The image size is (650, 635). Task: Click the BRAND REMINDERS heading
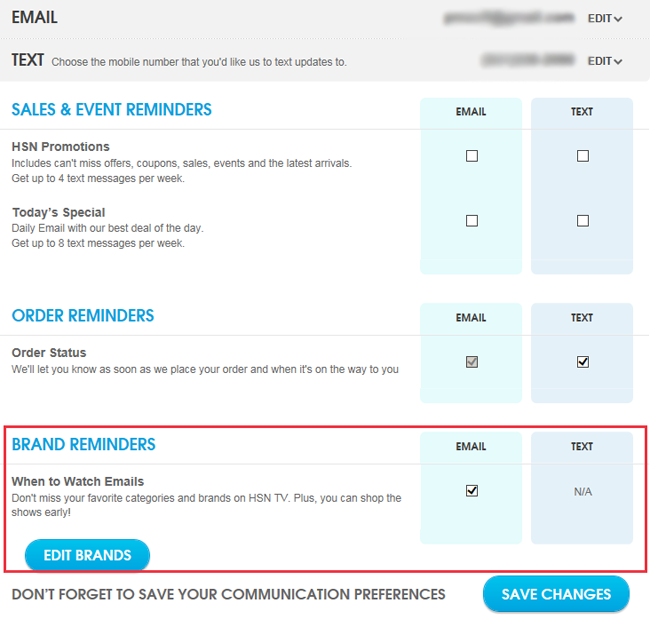point(84,445)
